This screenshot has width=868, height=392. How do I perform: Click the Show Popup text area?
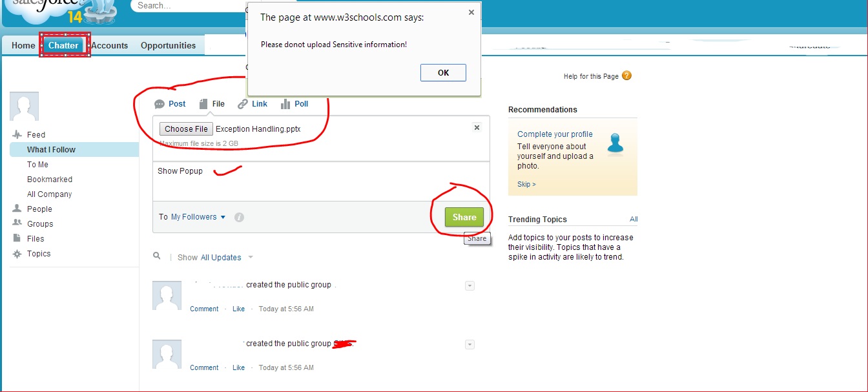pyautogui.click(x=321, y=181)
